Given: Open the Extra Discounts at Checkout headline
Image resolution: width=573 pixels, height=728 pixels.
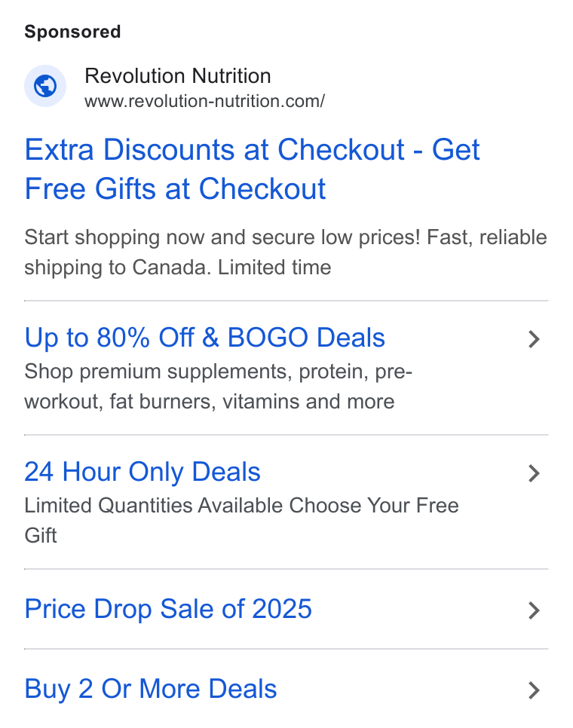Looking at the screenshot, I should tap(252, 169).
